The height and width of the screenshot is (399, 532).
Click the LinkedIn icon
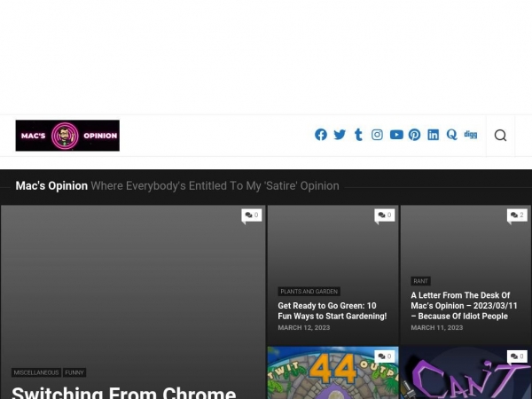tap(433, 135)
